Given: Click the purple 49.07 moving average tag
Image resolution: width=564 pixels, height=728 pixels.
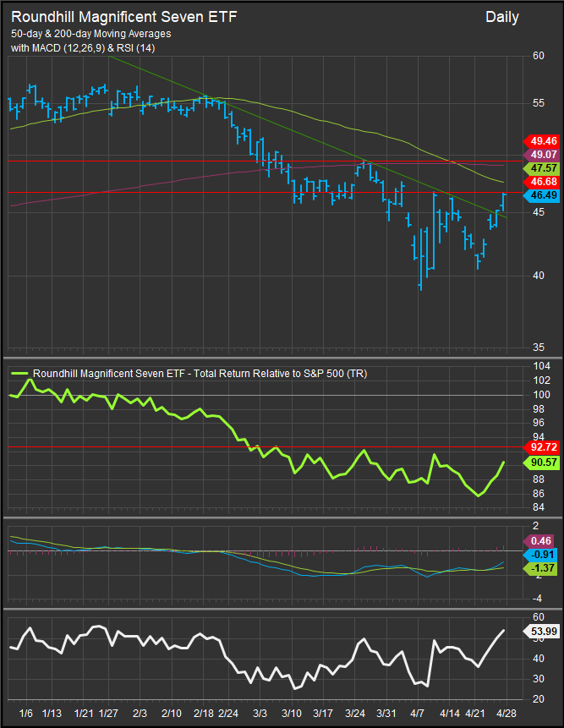Looking at the screenshot, I should [541, 155].
